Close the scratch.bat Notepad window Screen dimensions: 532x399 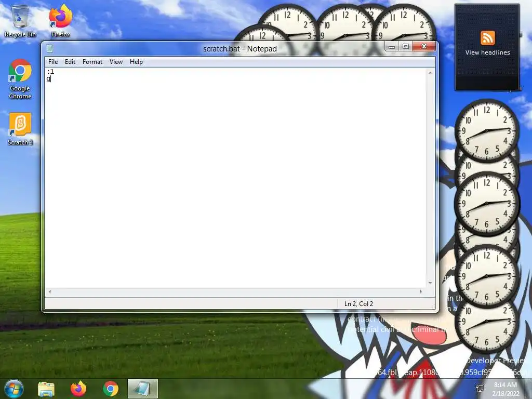pyautogui.click(x=424, y=46)
